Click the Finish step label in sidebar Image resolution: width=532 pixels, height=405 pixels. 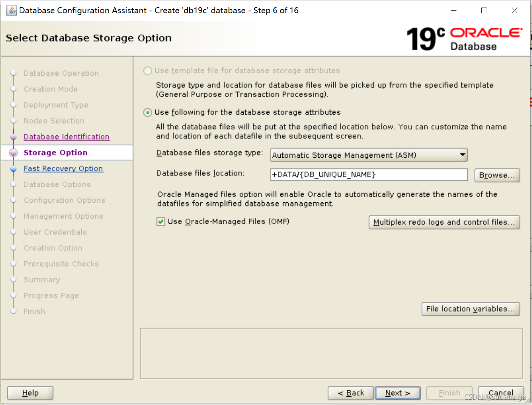(34, 311)
